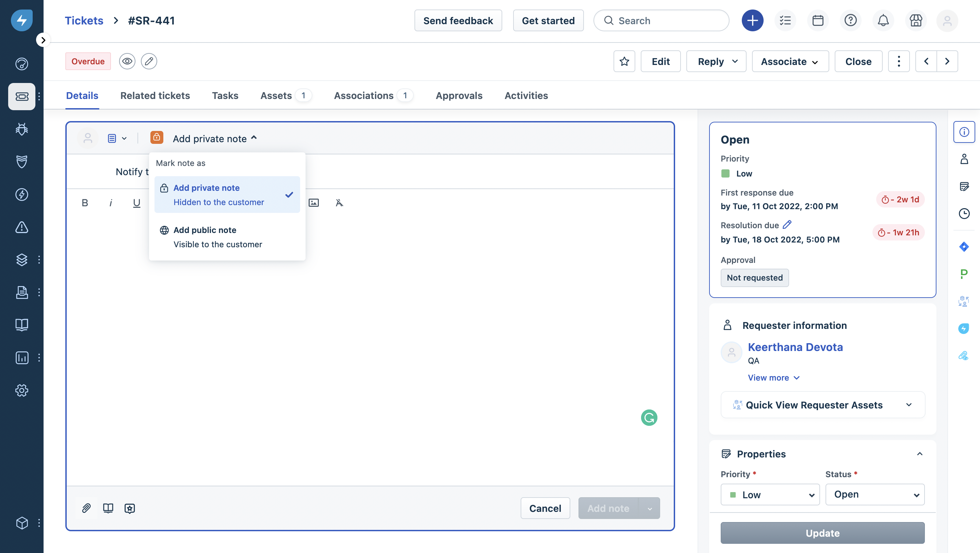Switch to the Assets tab
The width and height of the screenshot is (980, 553).
[x=286, y=96]
